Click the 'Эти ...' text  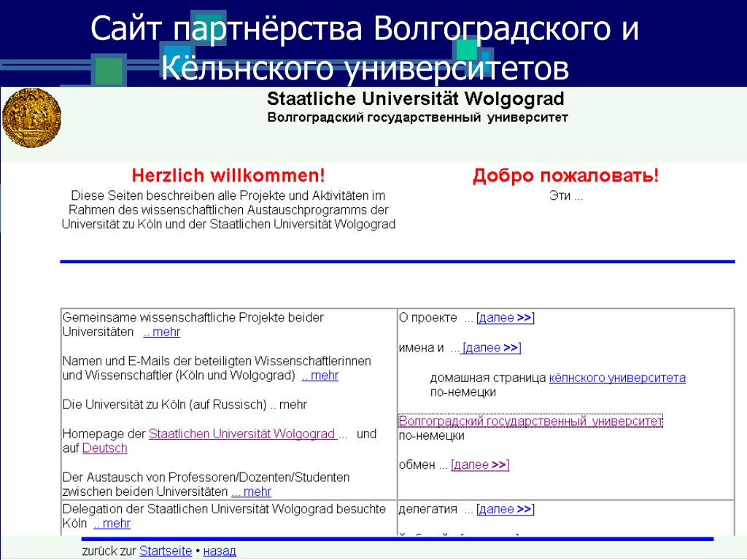click(x=566, y=196)
